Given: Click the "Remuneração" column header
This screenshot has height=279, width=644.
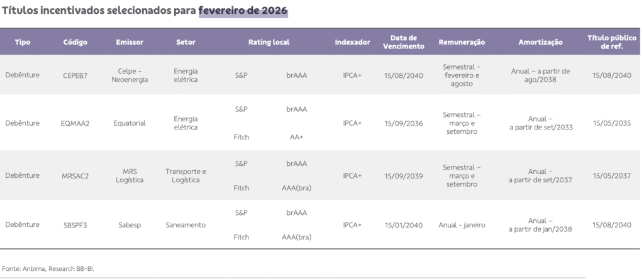Looking at the screenshot, I should coord(462,42).
